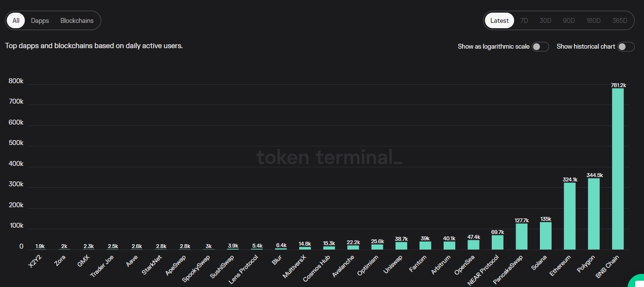Screen dimensions: 644x287
Task: Click the OpenSea bar
Action: pos(473,245)
